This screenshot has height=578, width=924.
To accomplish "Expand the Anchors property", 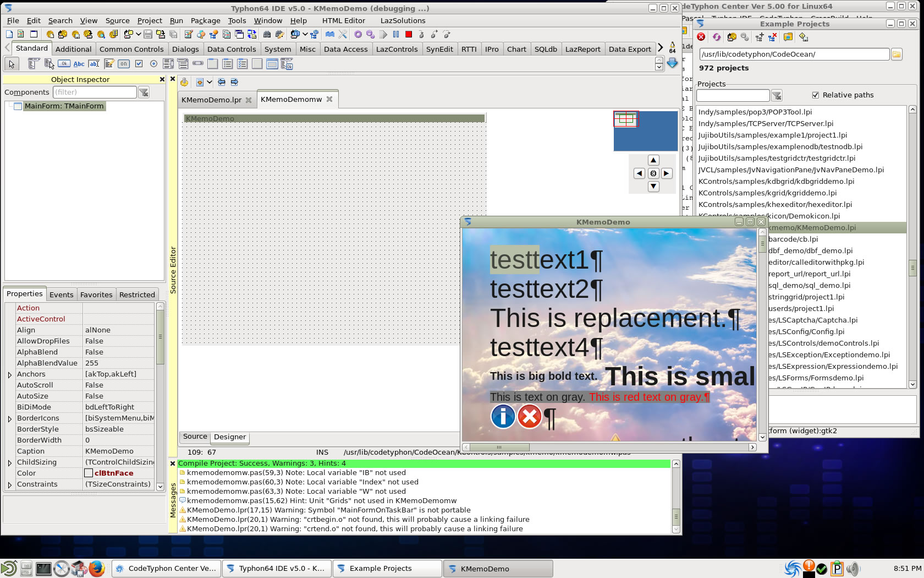I will pos(9,375).
